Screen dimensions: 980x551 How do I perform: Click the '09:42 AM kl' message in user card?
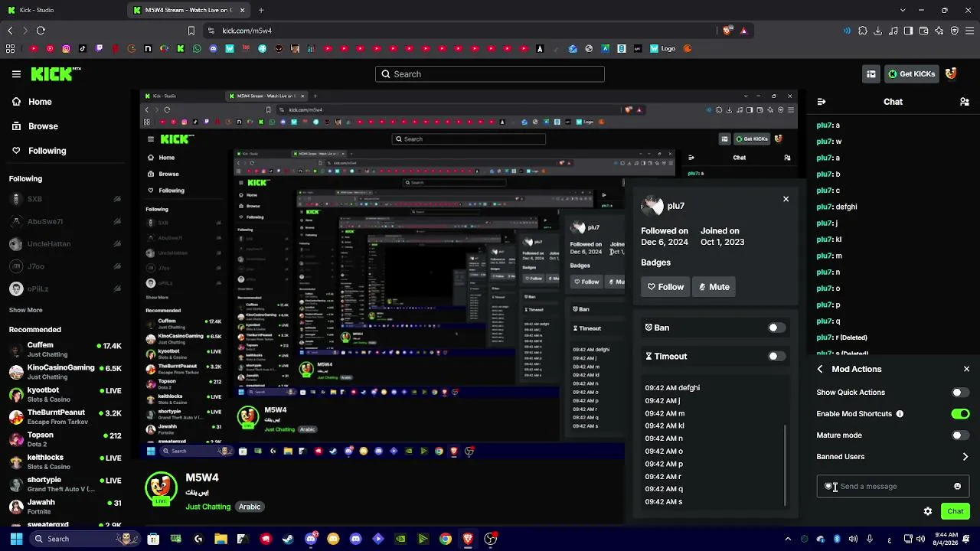pos(665,425)
